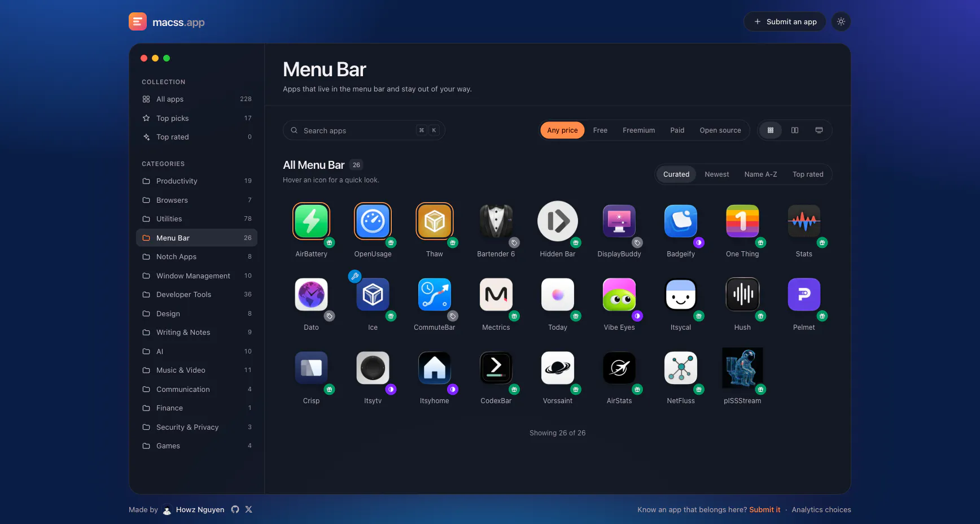Sort apps by Curated
Screen dimensions: 980x524
coord(676,174)
